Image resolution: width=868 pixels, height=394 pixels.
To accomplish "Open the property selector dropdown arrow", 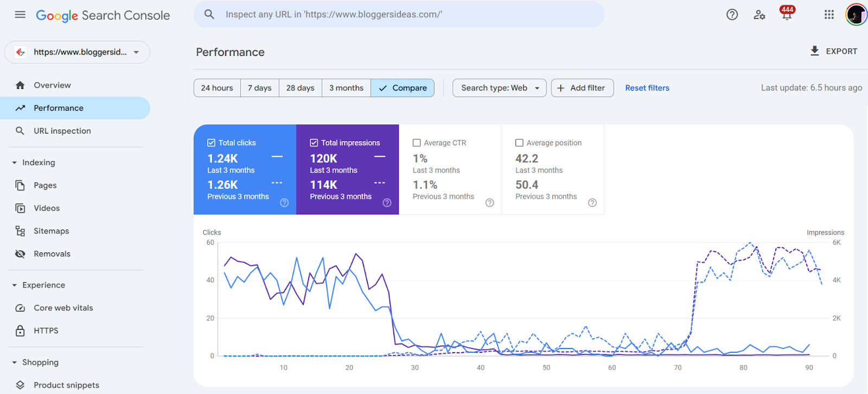I will tap(136, 52).
